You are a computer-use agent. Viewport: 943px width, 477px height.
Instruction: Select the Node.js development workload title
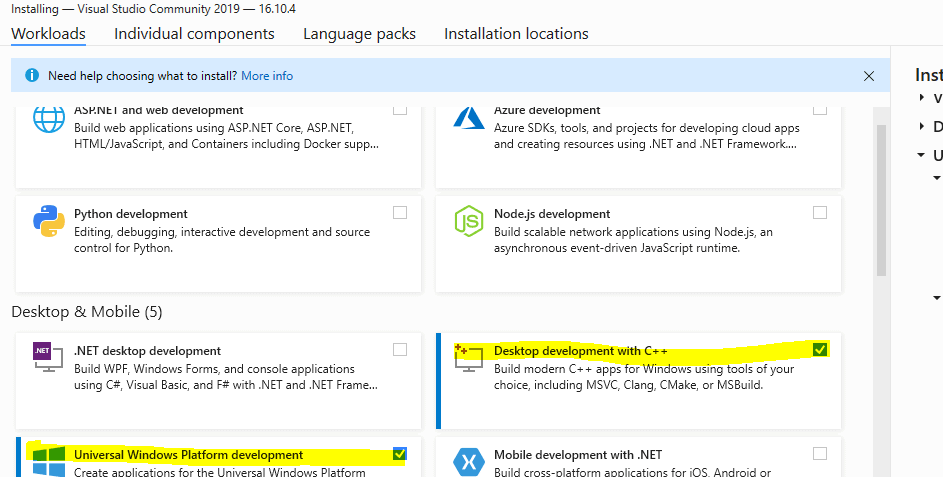coord(552,214)
